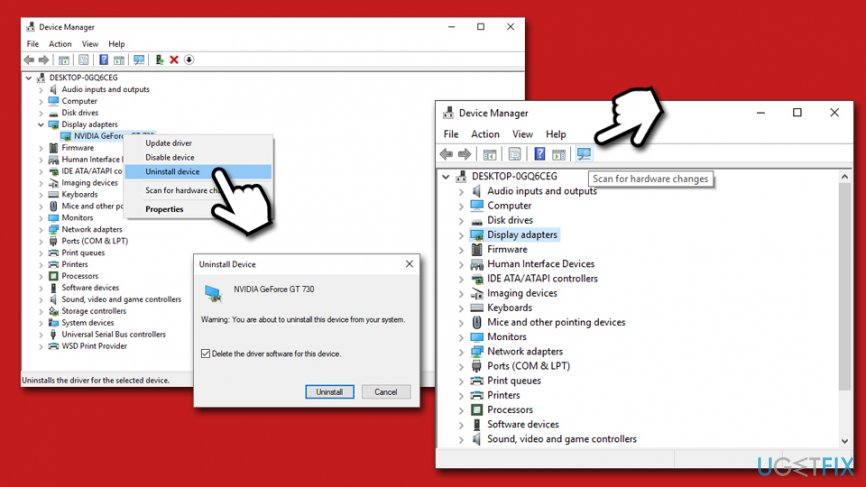This screenshot has height=487, width=866.
Task: Click the Printers icon in right window tree
Action: 477,395
